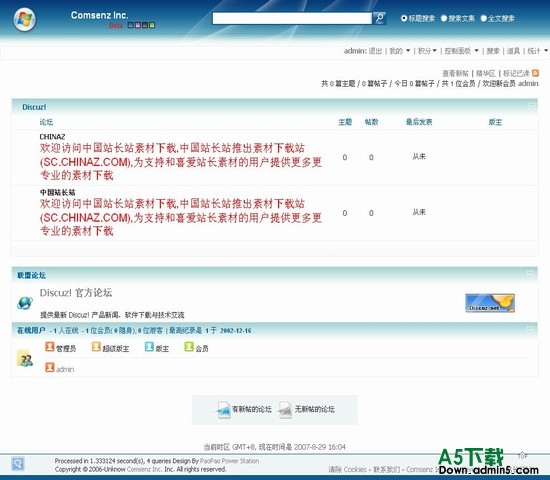The height and width of the screenshot is (480, 550).
Task: Click the welcome new member admin link
Action: point(528,84)
